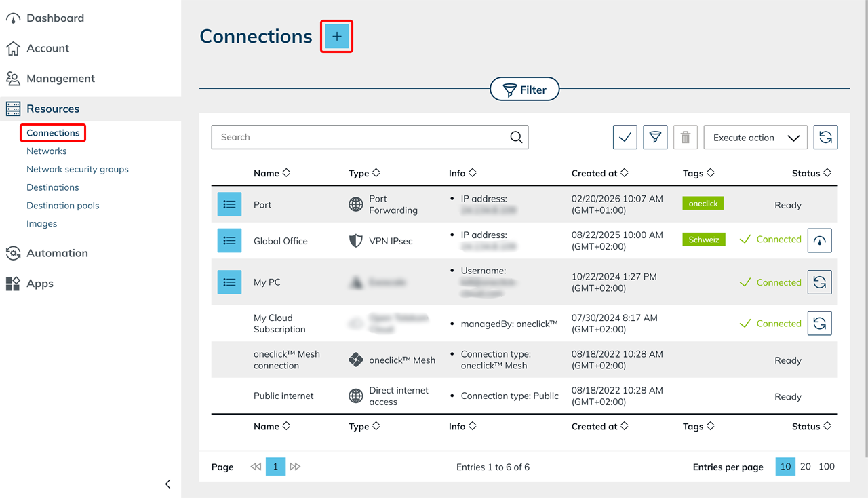Open Dashboard in the sidebar
The image size is (868, 498).
click(x=55, y=18)
